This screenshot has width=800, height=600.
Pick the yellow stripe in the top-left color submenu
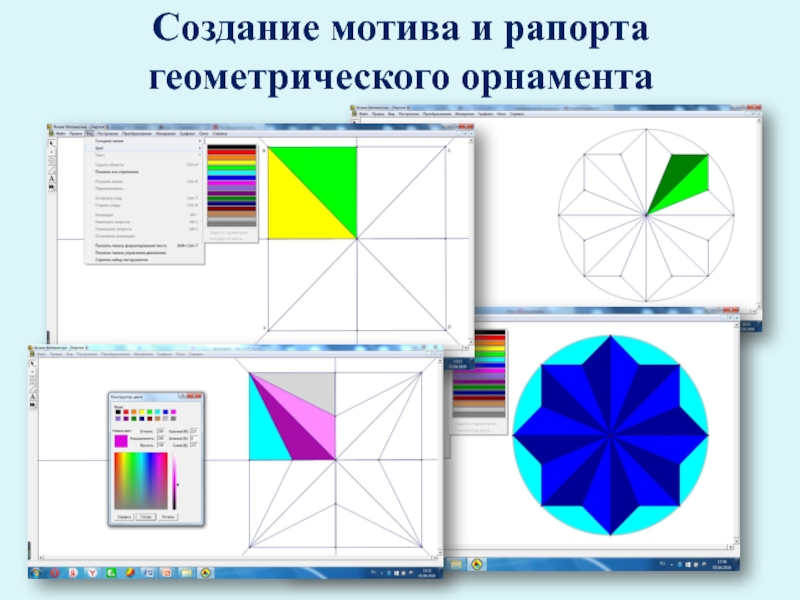232,162
